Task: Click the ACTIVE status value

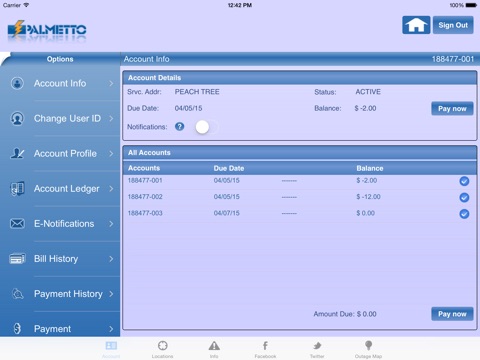Action: [x=368, y=92]
